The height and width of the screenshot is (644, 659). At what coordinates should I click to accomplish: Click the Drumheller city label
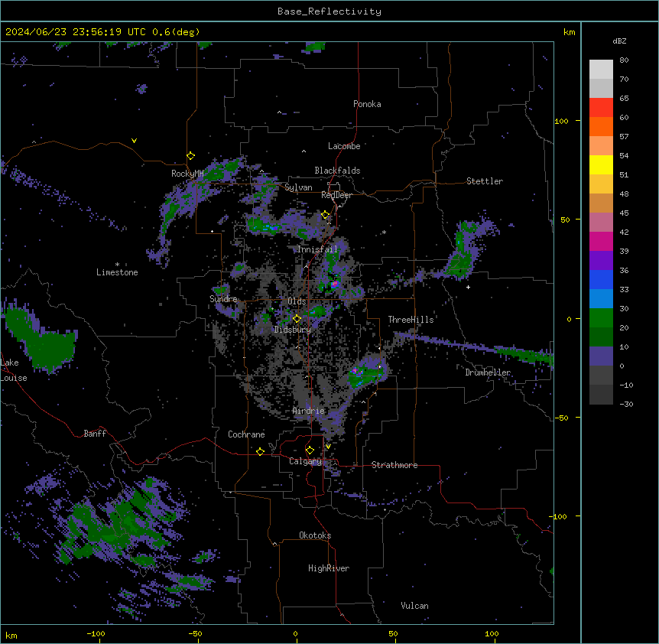[488, 372]
